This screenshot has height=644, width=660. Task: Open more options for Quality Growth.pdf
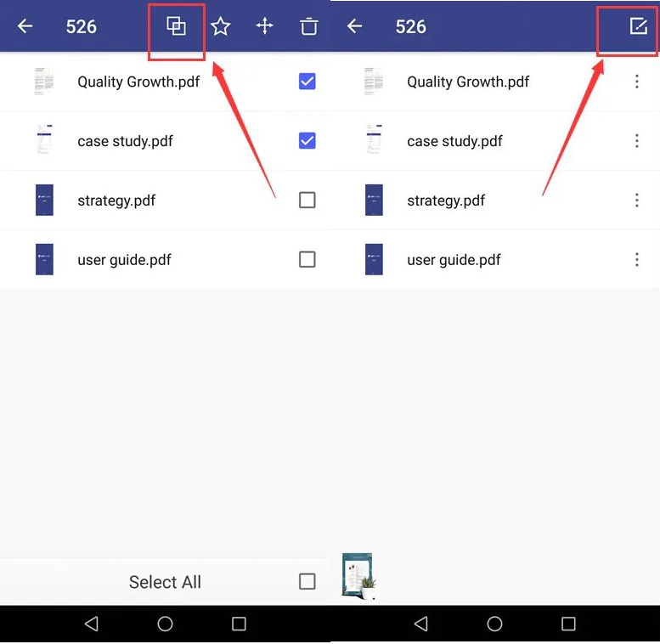[637, 82]
